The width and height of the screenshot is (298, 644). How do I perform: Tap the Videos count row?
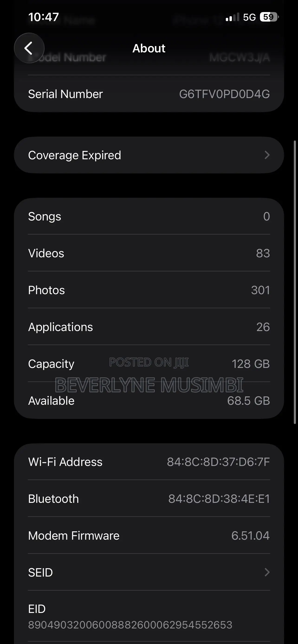click(149, 253)
